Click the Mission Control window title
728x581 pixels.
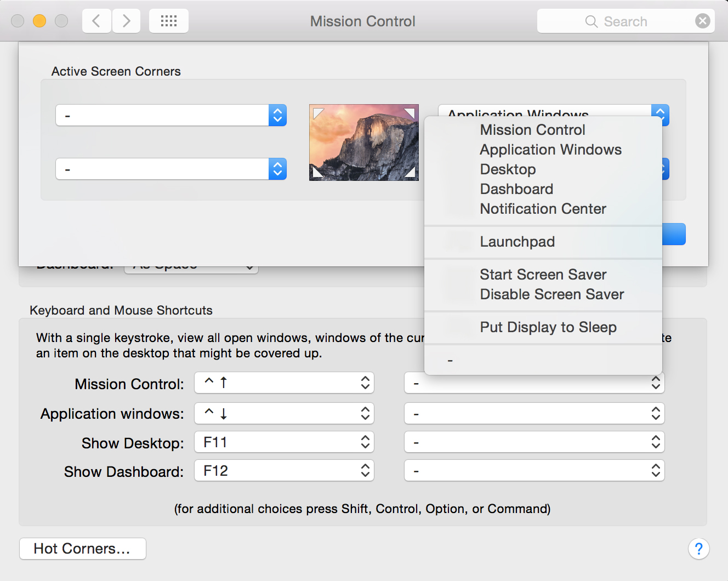pos(363,21)
